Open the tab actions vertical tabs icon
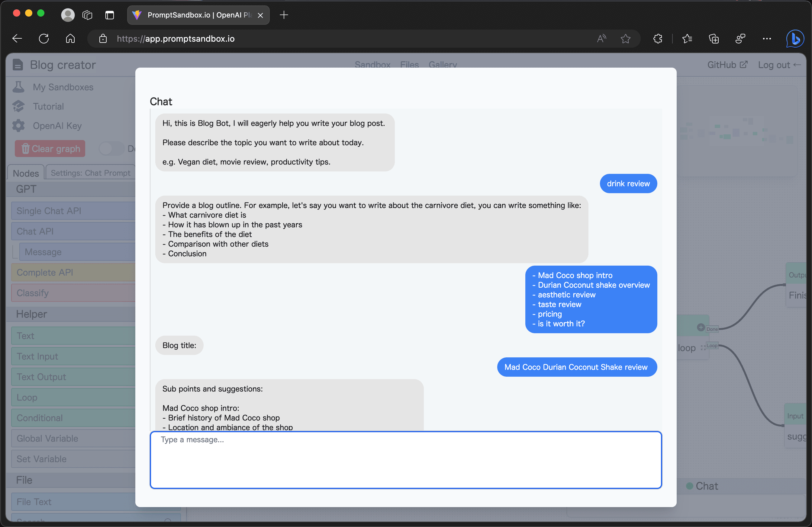This screenshot has height=527, width=812. [x=110, y=15]
